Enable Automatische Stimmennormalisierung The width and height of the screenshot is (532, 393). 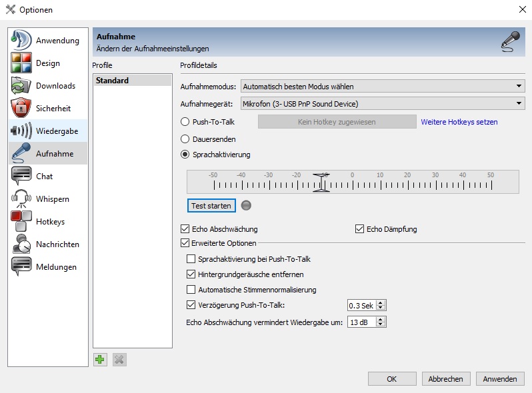click(191, 290)
